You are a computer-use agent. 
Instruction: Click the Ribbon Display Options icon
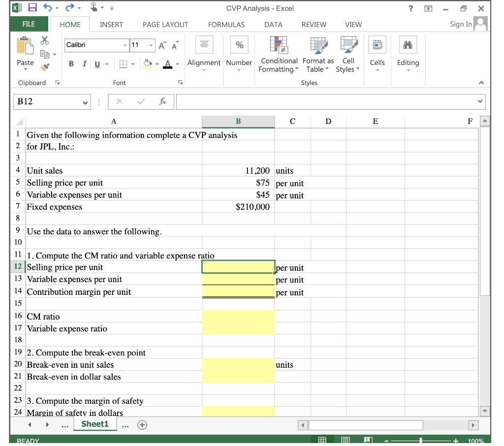(428, 9)
